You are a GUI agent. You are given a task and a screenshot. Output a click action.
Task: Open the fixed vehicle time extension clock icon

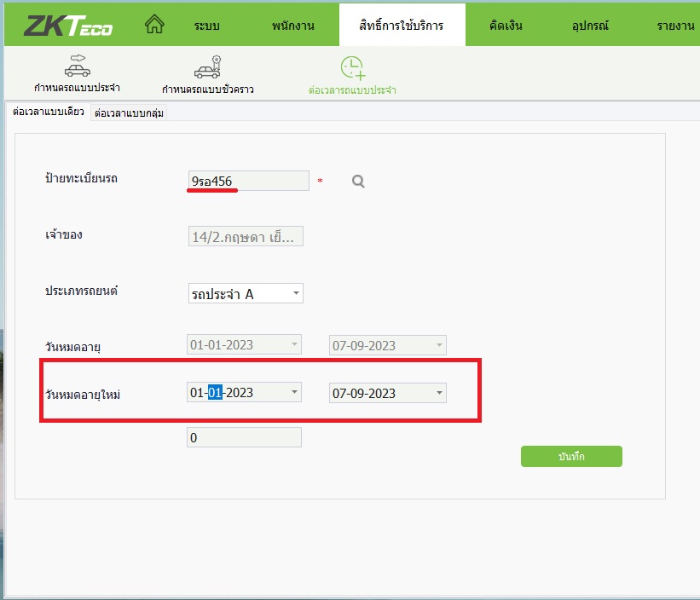353,68
